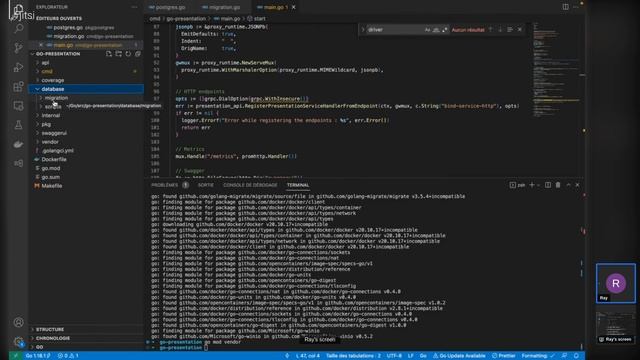Open go.sum file in explorer
This screenshot has width=640, height=360.
[51, 177]
